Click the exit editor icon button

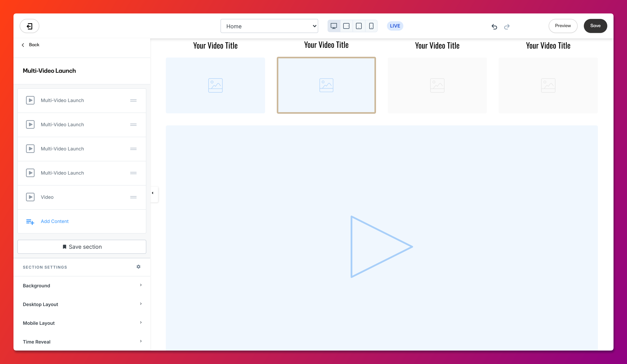(29, 26)
